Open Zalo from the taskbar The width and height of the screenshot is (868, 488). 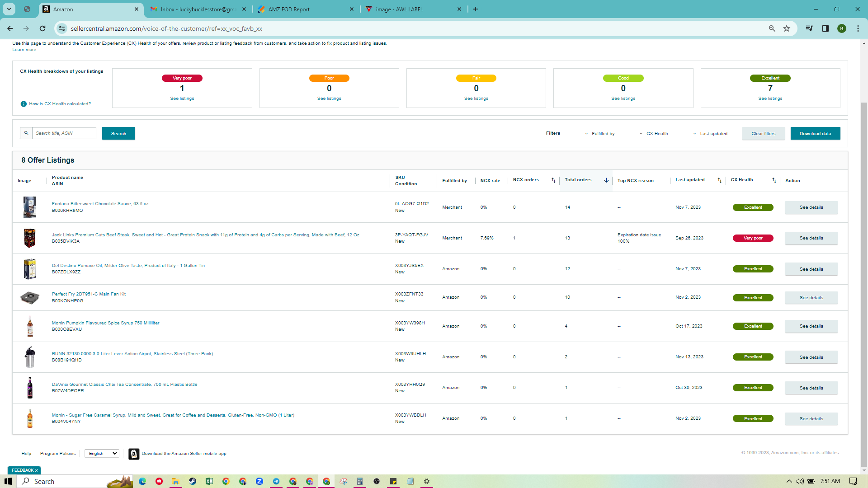coord(259,481)
